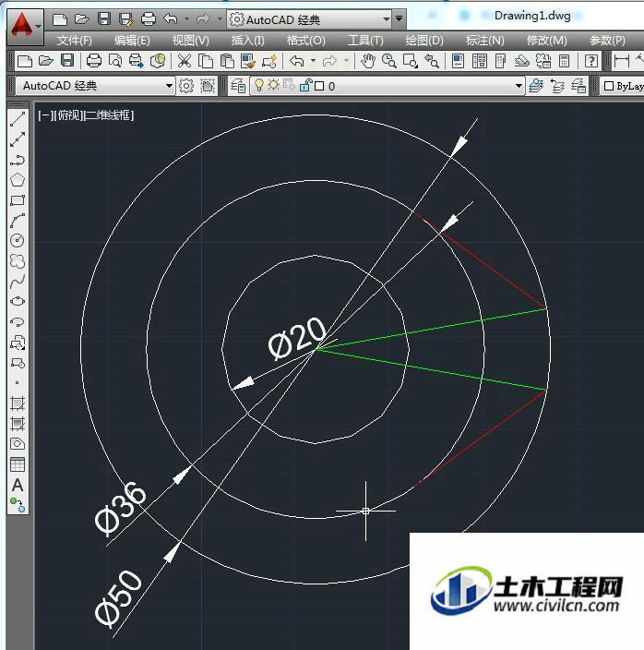
Task: Toggle layer 0 freeze sun icon
Action: [x=273, y=85]
